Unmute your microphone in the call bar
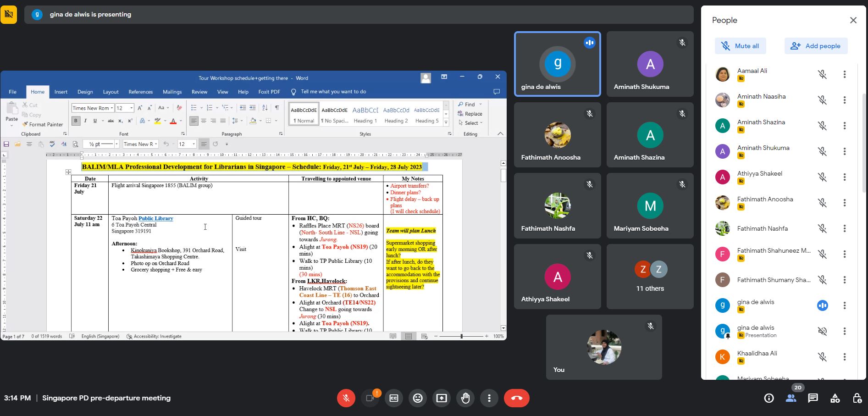 click(x=346, y=398)
